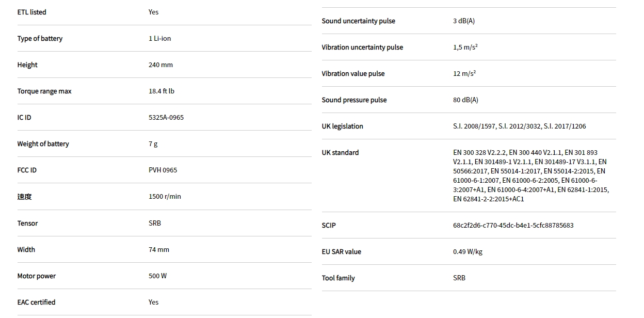Select the Torque range max label
The height and width of the screenshot is (318, 644).
pyautogui.click(x=44, y=91)
